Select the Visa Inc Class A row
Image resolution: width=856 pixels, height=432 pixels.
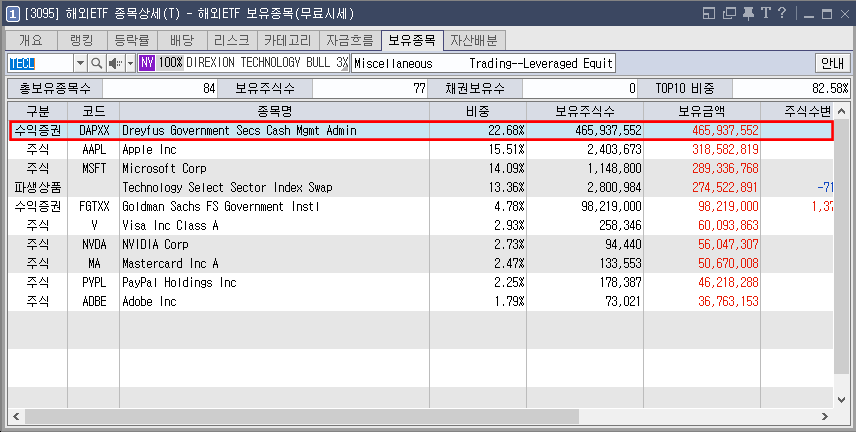pyautogui.click(x=421, y=226)
